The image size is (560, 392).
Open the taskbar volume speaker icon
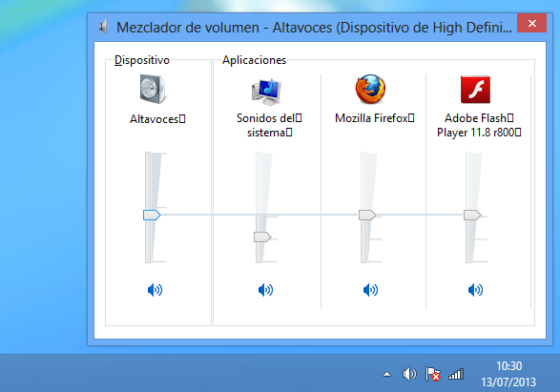coord(409,374)
